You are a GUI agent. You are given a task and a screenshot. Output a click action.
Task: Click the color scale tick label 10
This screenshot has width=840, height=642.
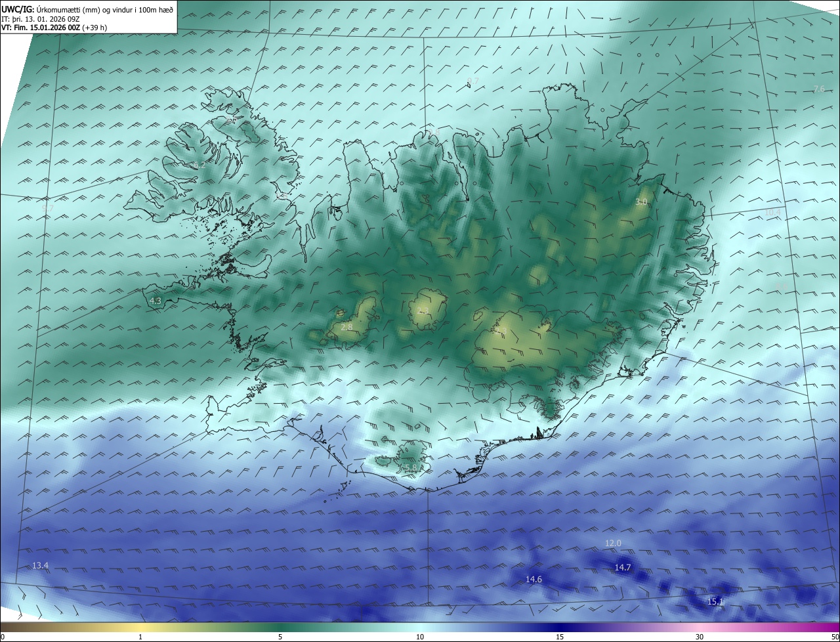point(420,637)
